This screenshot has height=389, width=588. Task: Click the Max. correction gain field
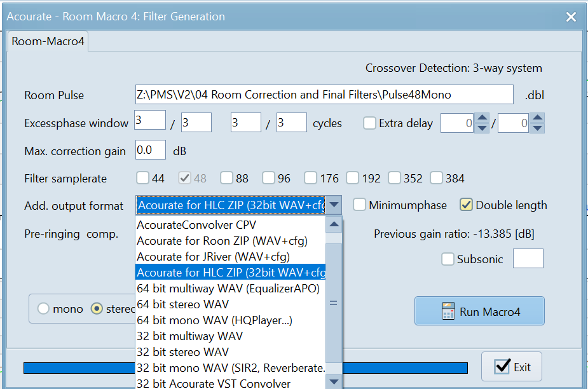151,149
